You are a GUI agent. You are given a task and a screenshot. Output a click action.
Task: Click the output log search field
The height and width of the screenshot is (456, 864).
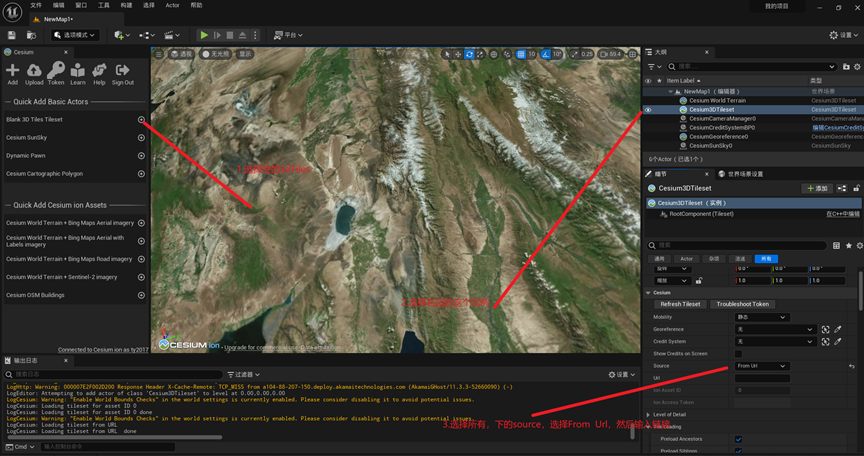click(114, 374)
